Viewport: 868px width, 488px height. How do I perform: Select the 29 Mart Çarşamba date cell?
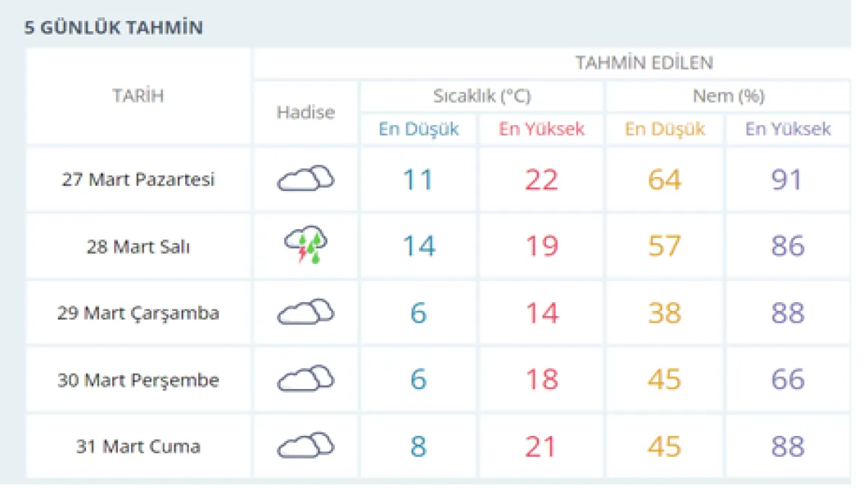pyautogui.click(x=138, y=313)
